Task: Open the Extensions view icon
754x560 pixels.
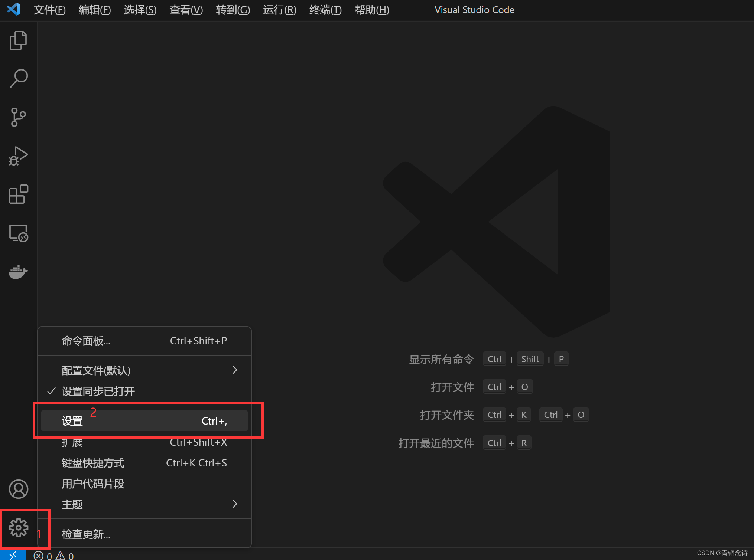Action: coord(18,194)
